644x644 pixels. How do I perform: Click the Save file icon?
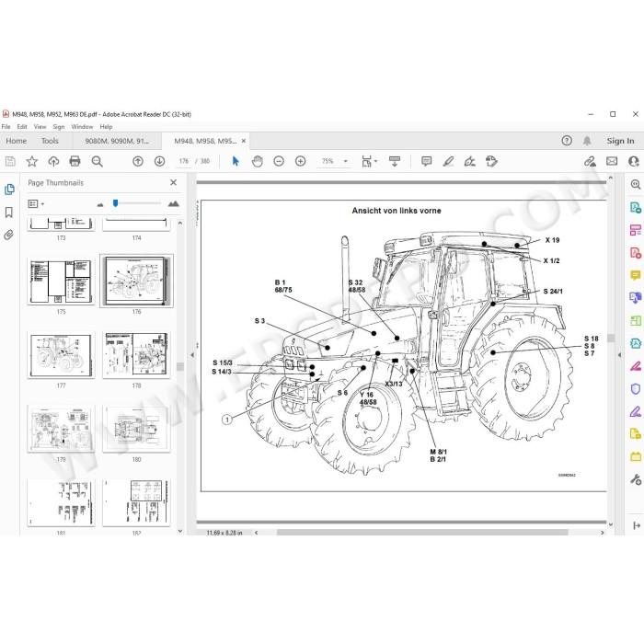[10, 161]
